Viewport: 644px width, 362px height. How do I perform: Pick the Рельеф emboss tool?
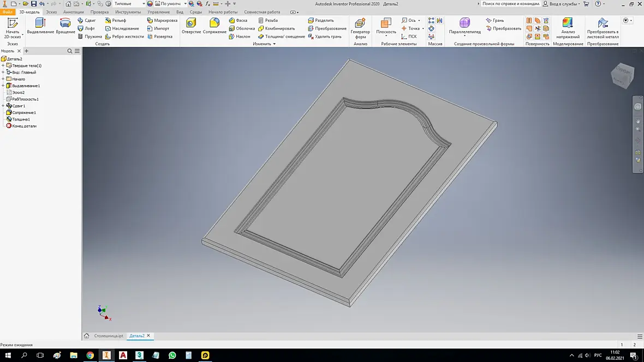(115, 20)
